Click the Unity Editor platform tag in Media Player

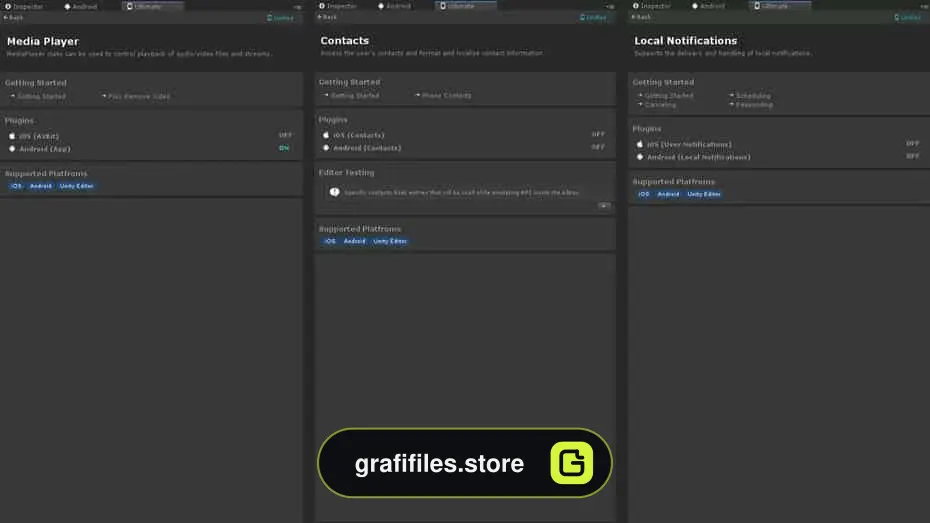[x=76, y=186]
